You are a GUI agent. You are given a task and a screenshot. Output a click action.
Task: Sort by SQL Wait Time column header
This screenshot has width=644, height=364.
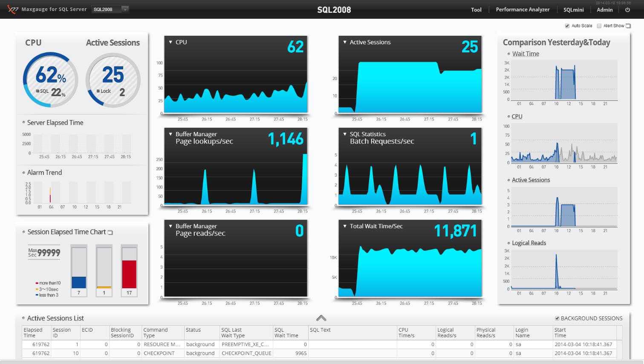click(291, 332)
